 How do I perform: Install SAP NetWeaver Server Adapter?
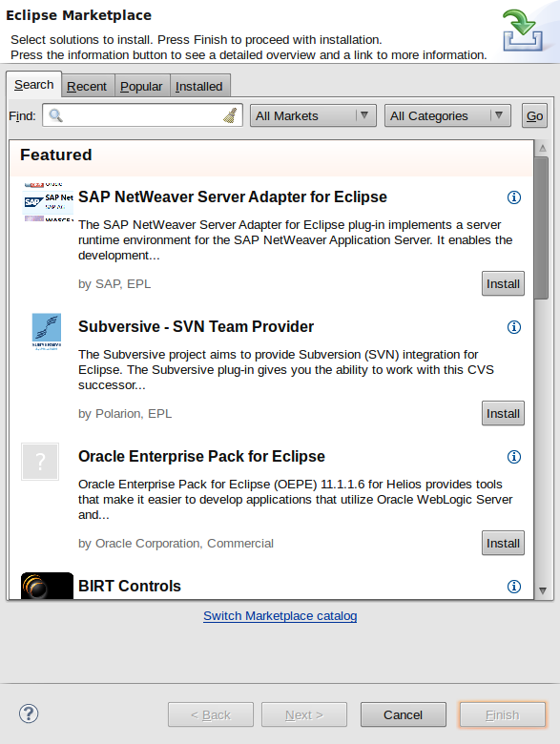503,283
